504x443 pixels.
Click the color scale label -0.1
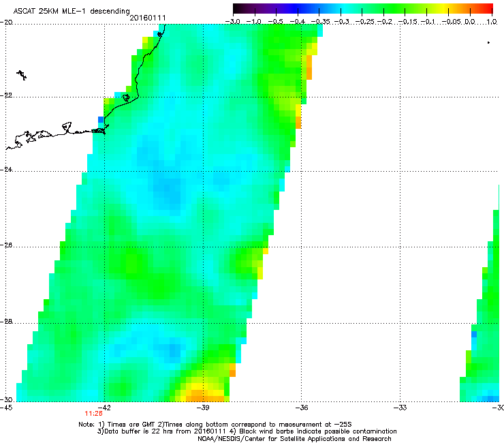click(x=428, y=22)
